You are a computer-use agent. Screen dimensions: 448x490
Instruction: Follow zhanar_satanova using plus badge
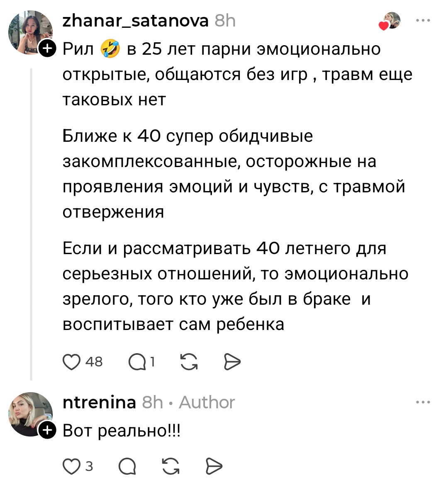click(x=48, y=49)
